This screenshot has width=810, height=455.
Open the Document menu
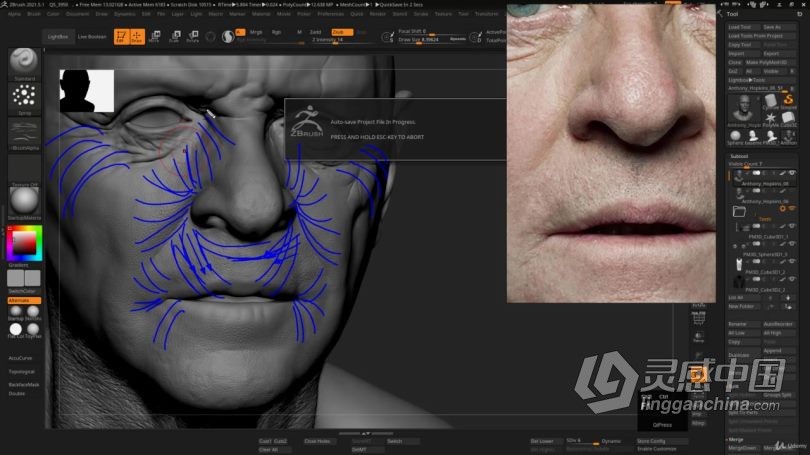point(77,14)
